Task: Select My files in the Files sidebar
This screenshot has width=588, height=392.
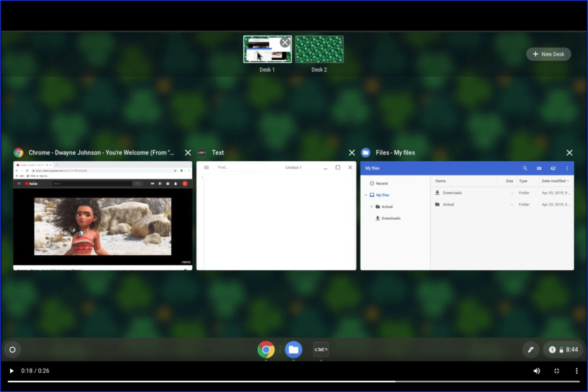Action: (382, 195)
